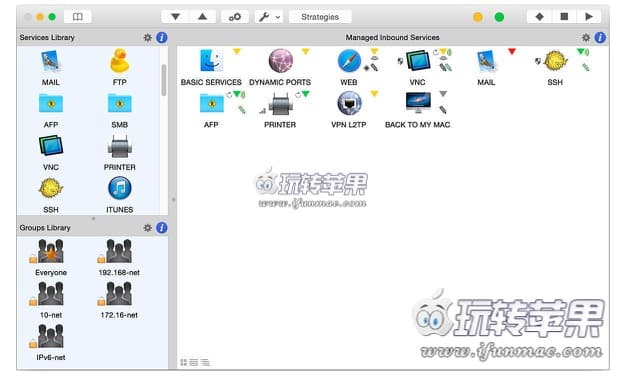
Task: Select the ITUNES service icon
Action: click(x=120, y=188)
